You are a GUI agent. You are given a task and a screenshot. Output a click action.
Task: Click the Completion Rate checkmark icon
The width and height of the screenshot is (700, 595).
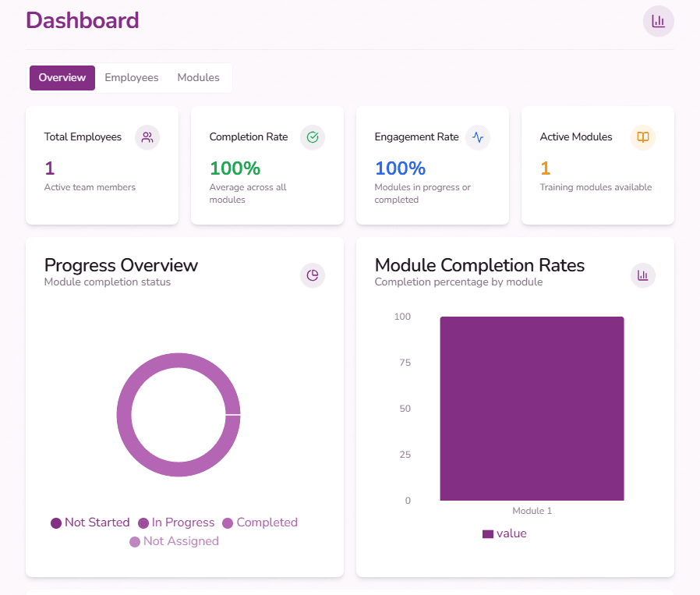[313, 137]
